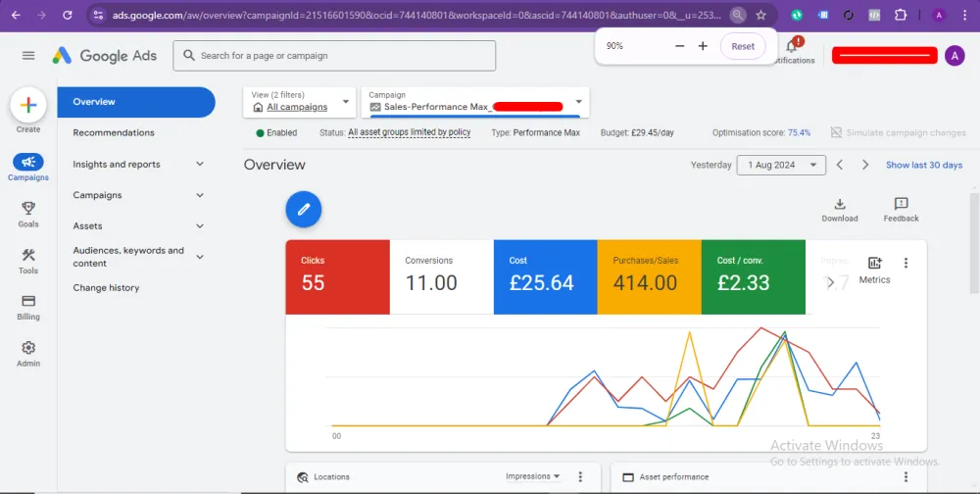Select the green Cost / conv. scorecard
Image resolution: width=980 pixels, height=494 pixels.
[x=753, y=277]
